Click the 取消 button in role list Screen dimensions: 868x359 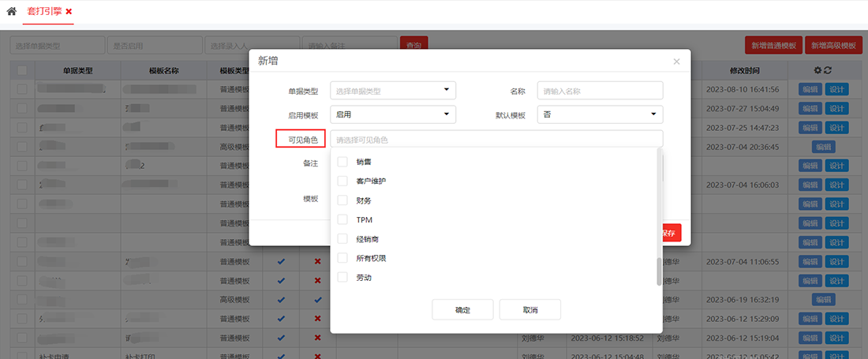click(x=529, y=310)
